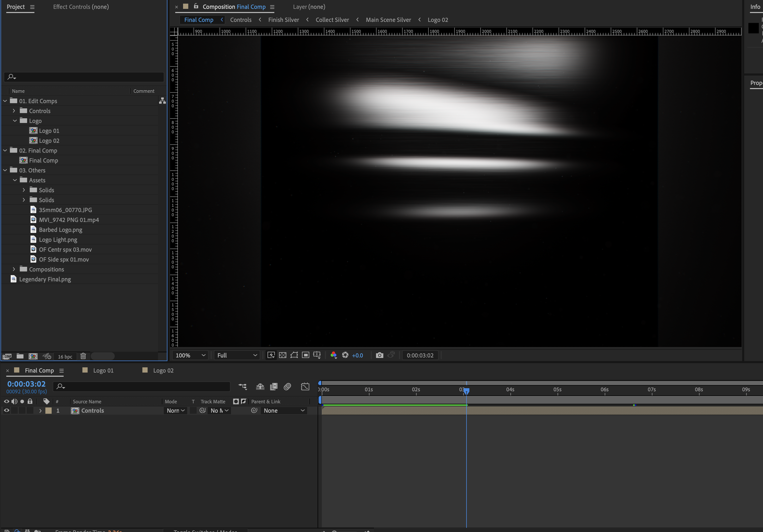Toggle the transparency grid in the viewer
The width and height of the screenshot is (763, 532).
pyautogui.click(x=282, y=355)
